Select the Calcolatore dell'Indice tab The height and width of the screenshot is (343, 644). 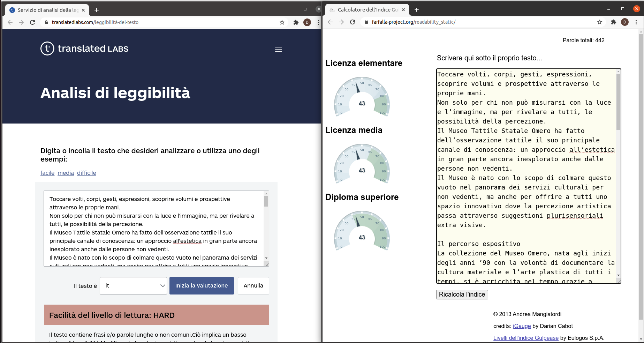click(x=366, y=10)
